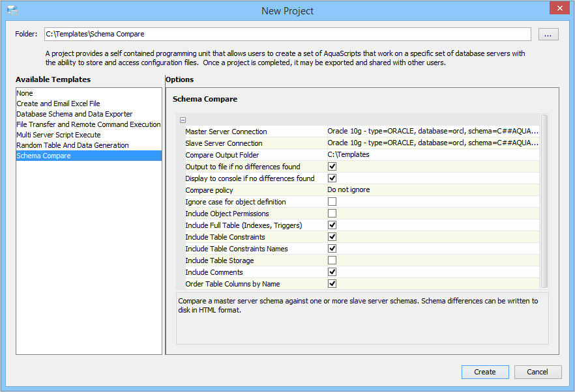Click the folder browse ellipsis button
Screen dimensions: 575x392
coord(548,35)
